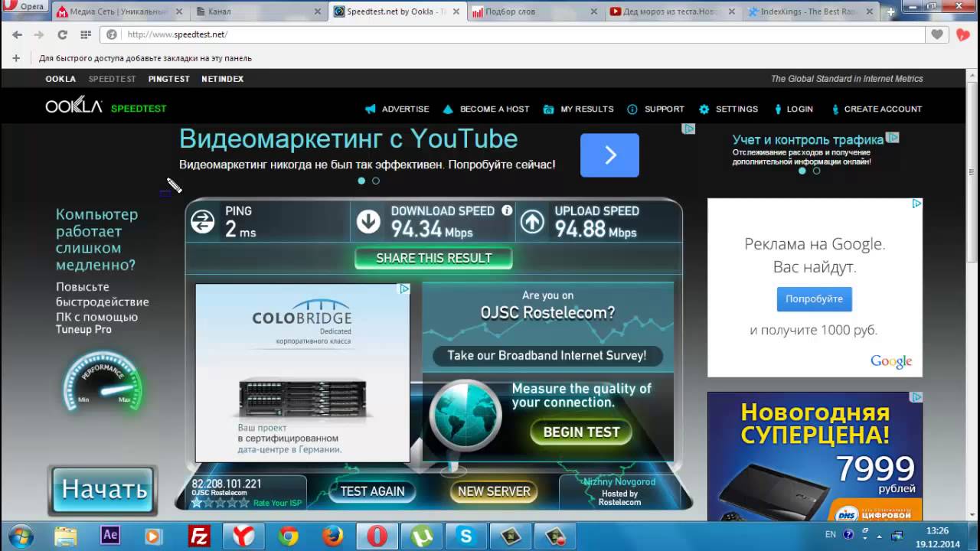Open After Effects from the taskbar
980x551 pixels.
tap(109, 536)
